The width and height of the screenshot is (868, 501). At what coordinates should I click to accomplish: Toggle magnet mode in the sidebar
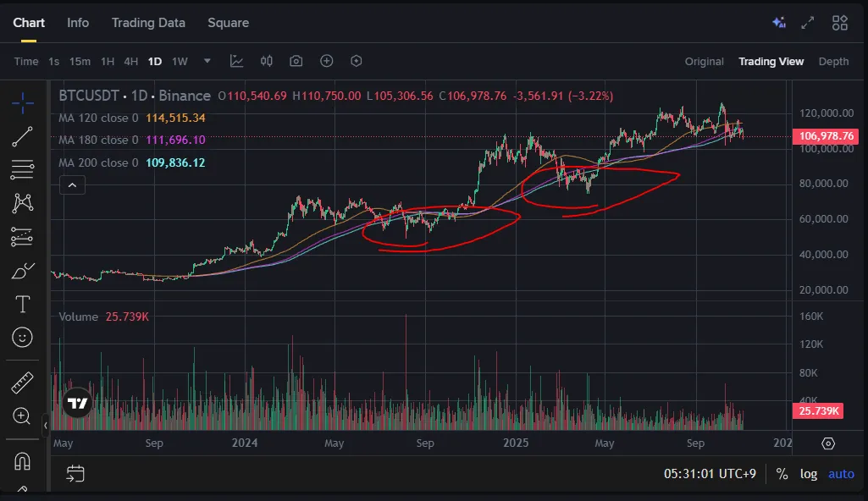(23, 461)
